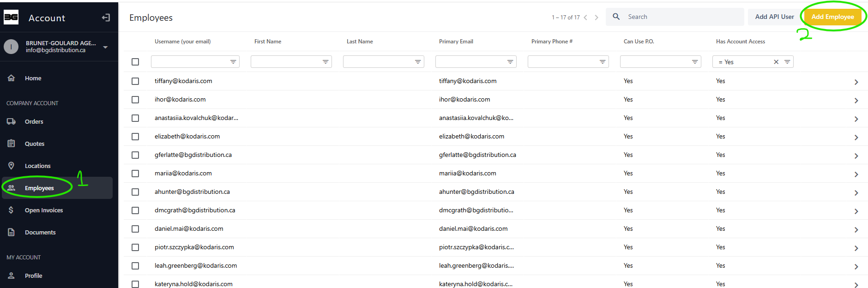
Task: Open the Last Name filter options icon
Action: [418, 62]
